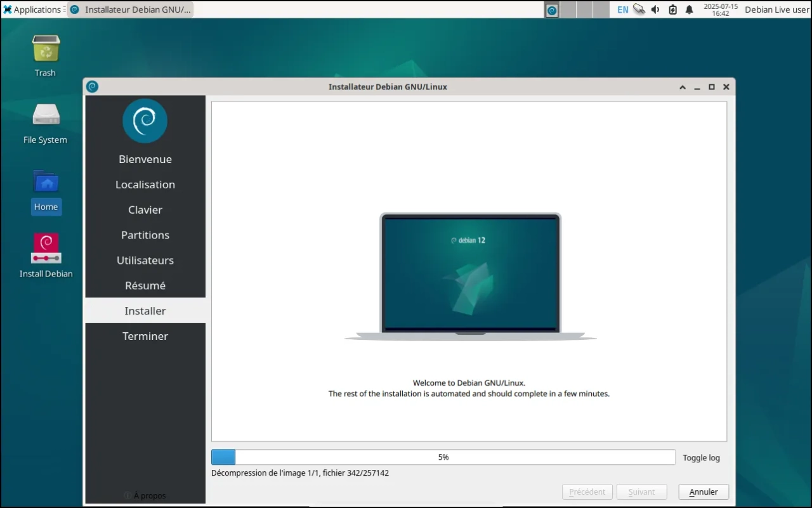Click the Install Debian desktop launcher
This screenshot has height=508, width=812.
click(46, 249)
